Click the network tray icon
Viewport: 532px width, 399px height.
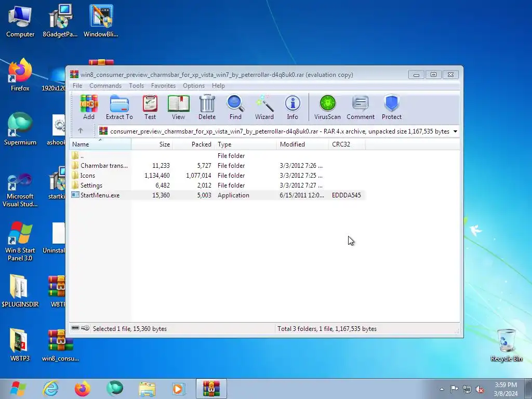click(467, 389)
